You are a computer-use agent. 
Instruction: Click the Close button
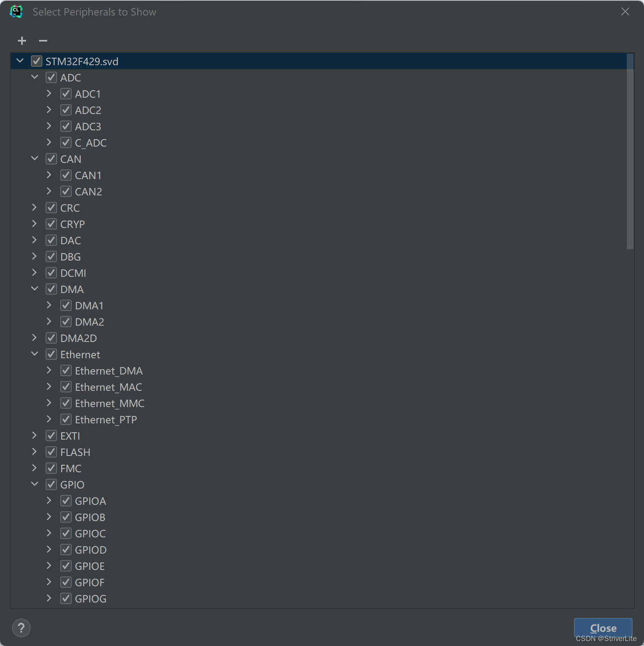603,628
